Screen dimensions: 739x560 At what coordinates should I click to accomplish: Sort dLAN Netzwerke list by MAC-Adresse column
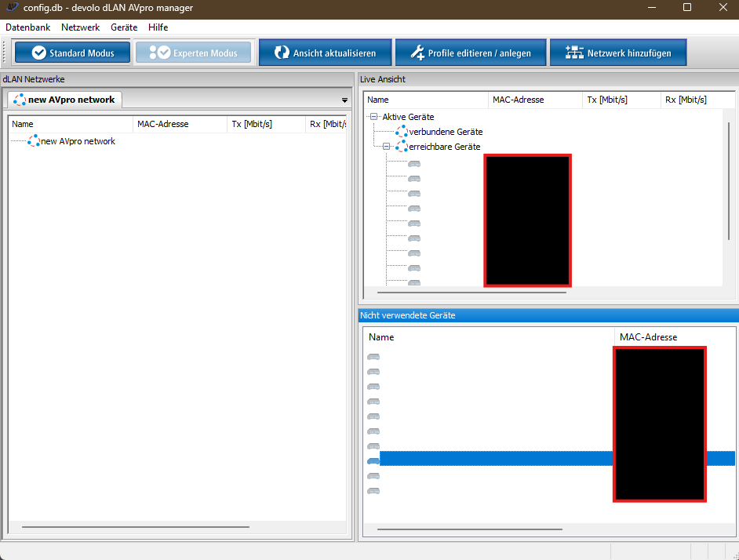click(180, 124)
